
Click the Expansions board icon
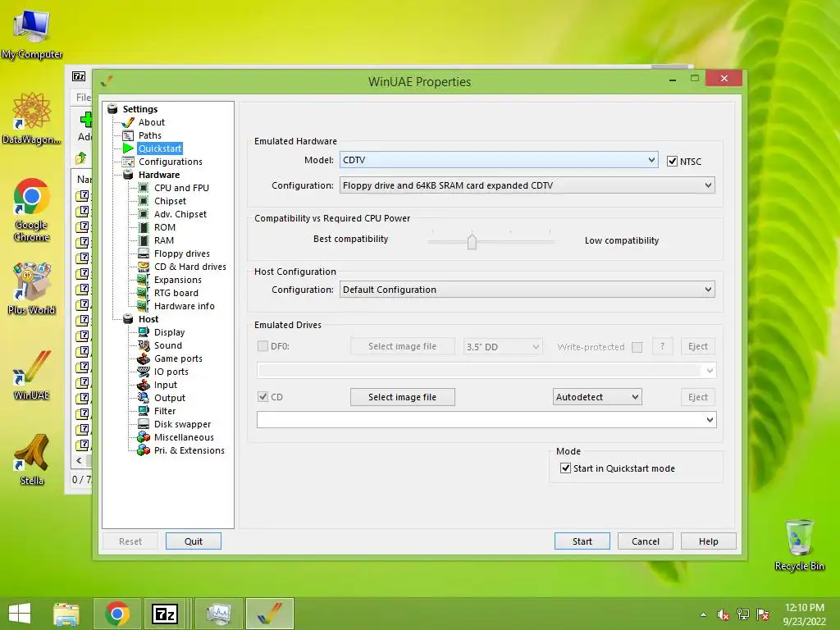click(x=144, y=280)
